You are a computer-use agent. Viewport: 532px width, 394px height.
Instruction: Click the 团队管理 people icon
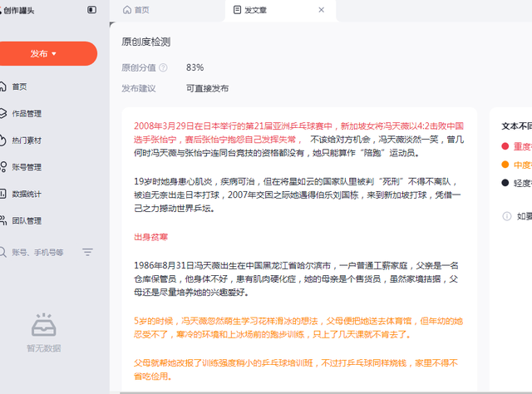click(3, 220)
